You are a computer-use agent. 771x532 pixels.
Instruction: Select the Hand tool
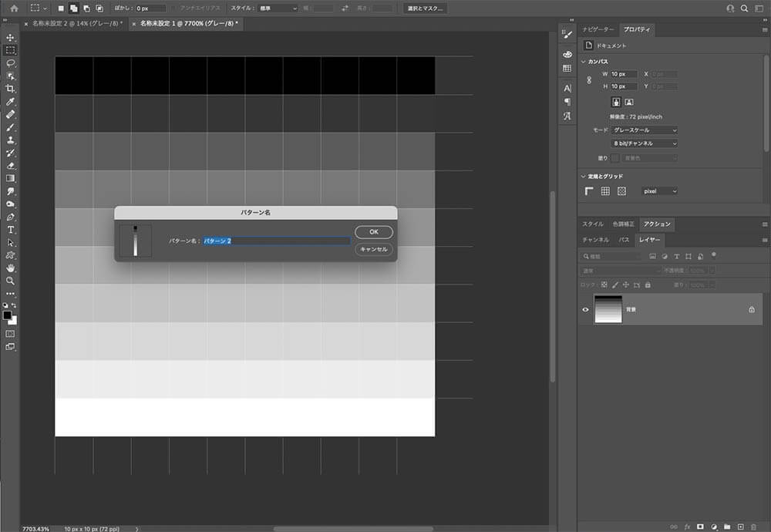click(x=10, y=268)
